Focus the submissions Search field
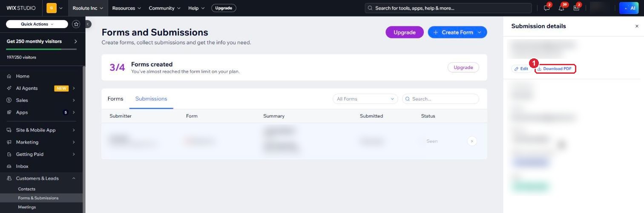Image resolution: width=644 pixels, height=213 pixels. [x=440, y=99]
